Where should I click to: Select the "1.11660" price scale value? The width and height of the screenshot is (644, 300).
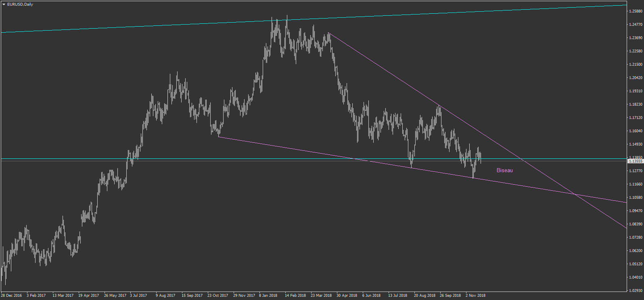coord(636,184)
